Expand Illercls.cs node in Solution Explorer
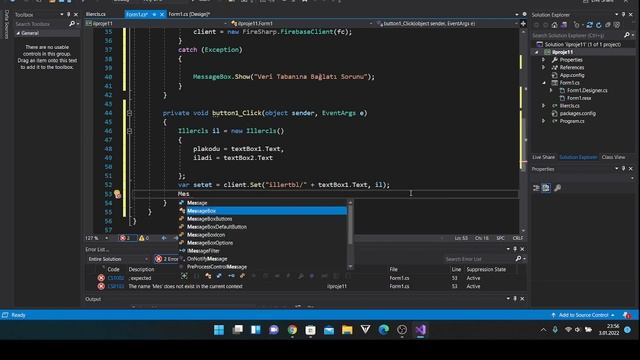640x360 pixels. [544, 106]
